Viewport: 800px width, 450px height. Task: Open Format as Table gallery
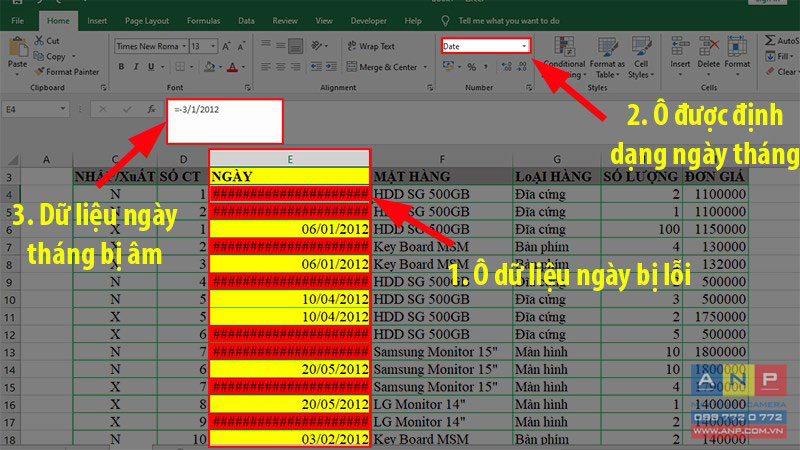[x=607, y=57]
